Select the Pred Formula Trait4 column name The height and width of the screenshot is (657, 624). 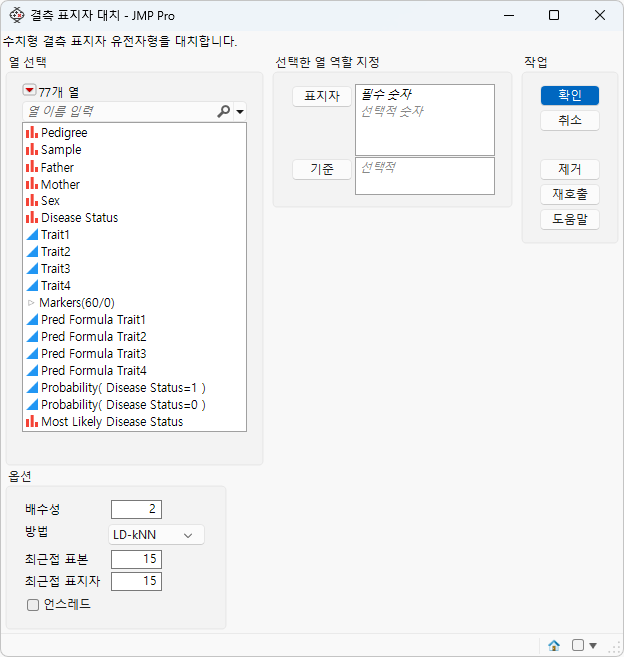[94, 370]
